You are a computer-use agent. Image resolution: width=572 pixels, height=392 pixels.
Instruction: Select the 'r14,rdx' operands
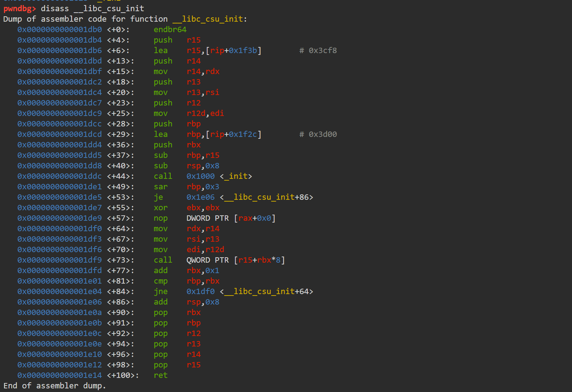click(203, 71)
